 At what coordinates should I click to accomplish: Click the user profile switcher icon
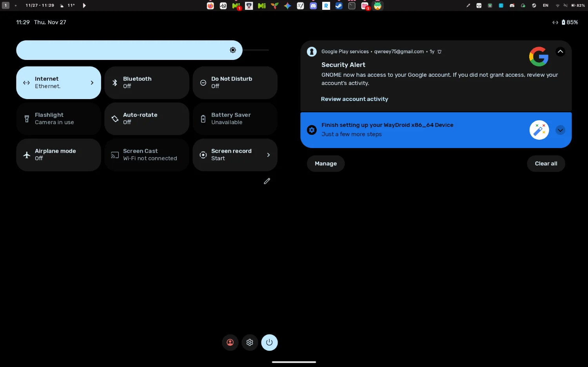click(230, 342)
